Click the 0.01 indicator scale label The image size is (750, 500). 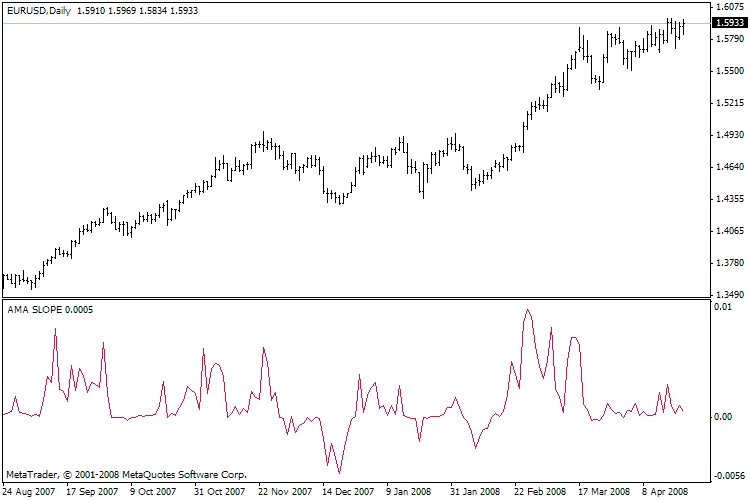723,307
